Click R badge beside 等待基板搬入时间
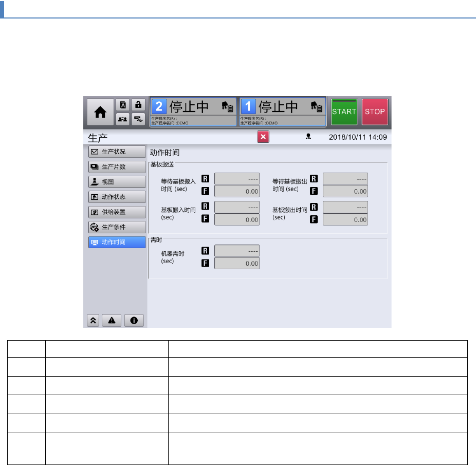The image size is (476, 465). click(206, 178)
